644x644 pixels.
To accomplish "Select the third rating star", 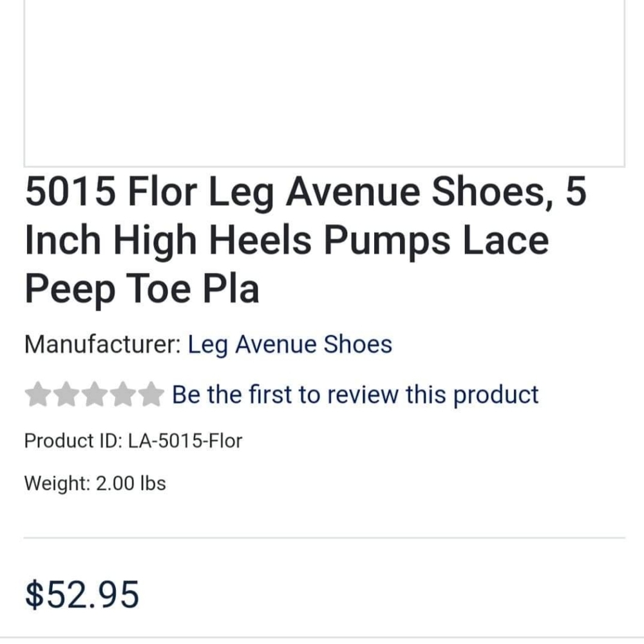I will (x=94, y=395).
